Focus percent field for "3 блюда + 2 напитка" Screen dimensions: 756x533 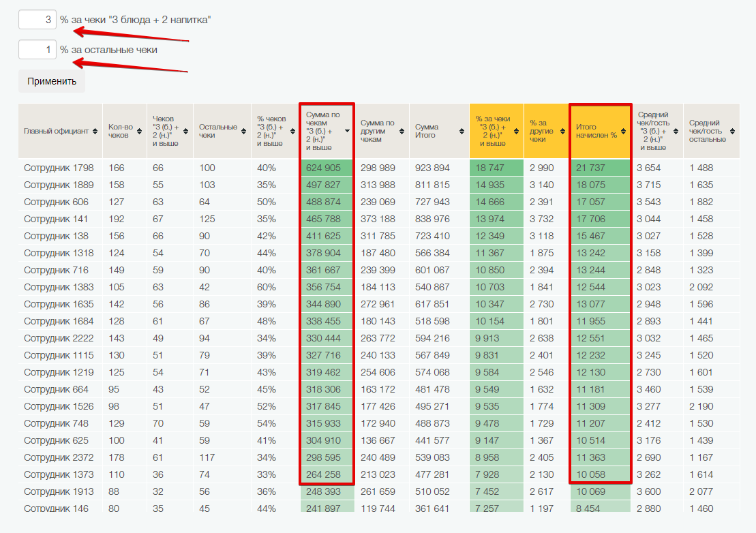click(x=37, y=20)
